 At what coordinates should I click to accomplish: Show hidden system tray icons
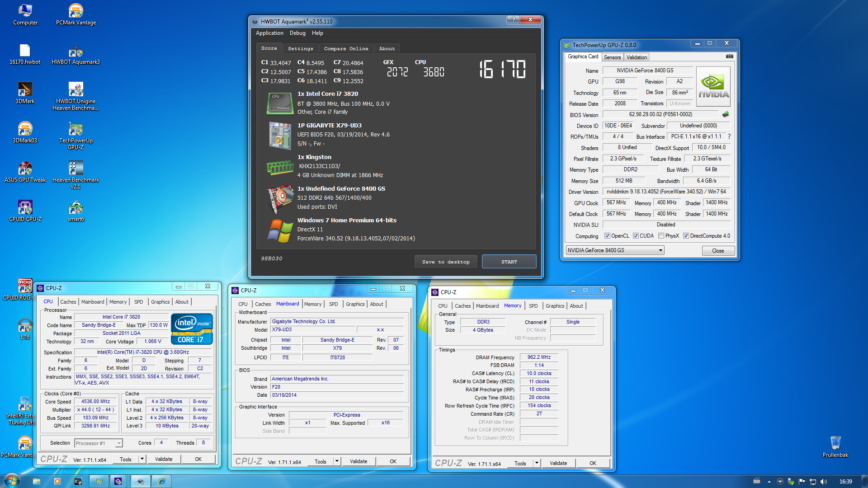769,482
